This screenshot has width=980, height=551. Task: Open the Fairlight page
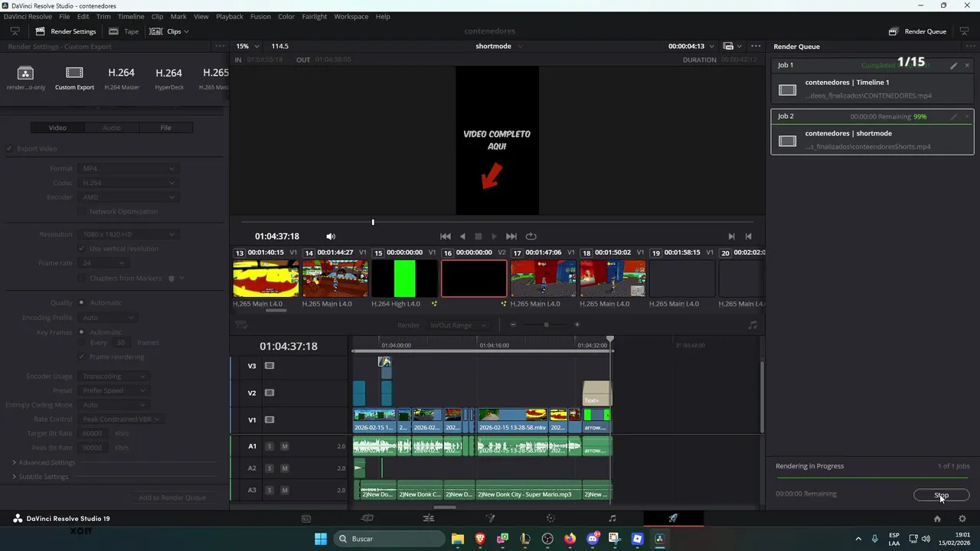(x=612, y=518)
